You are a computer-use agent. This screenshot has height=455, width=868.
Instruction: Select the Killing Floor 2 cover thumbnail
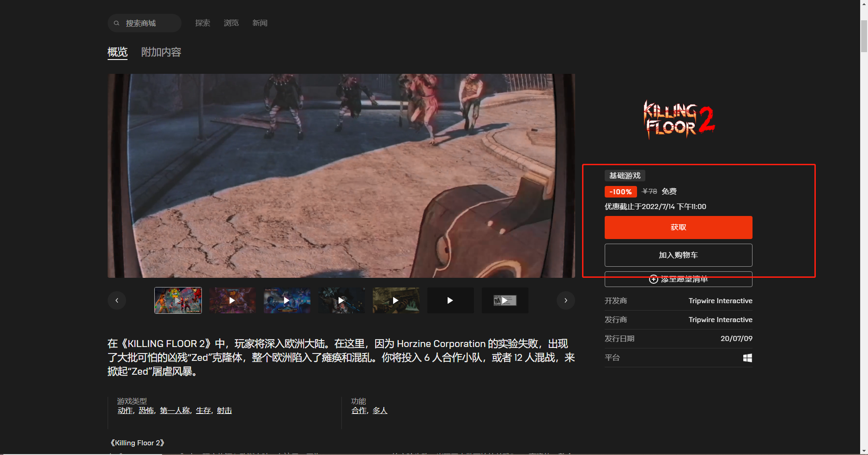point(178,300)
